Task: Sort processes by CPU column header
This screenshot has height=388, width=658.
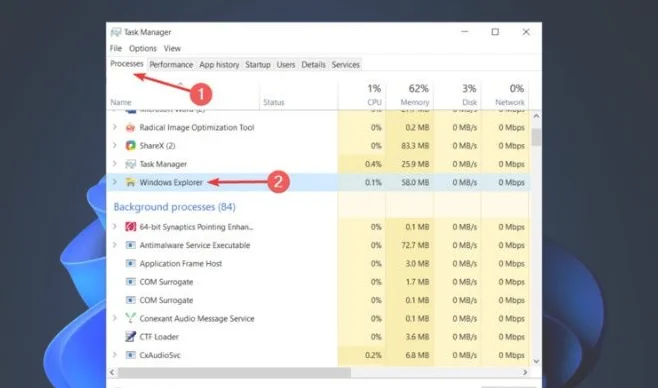Action: click(362, 95)
